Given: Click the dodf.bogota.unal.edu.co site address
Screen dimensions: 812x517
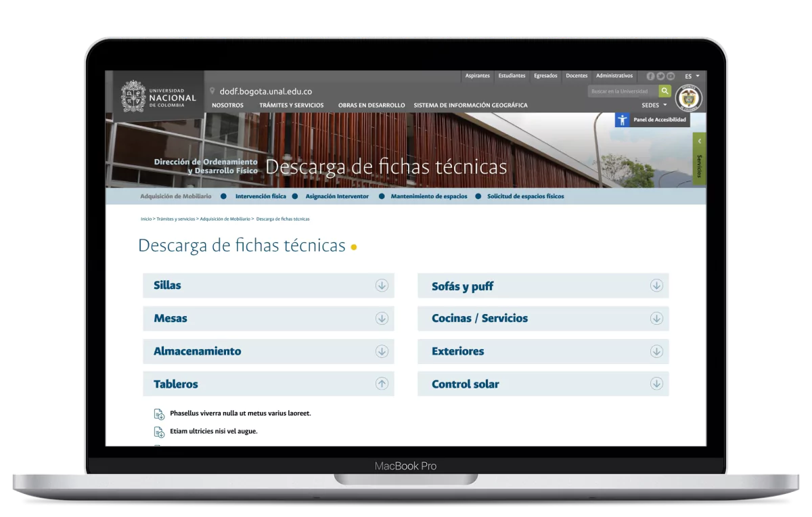Looking at the screenshot, I should pos(266,91).
